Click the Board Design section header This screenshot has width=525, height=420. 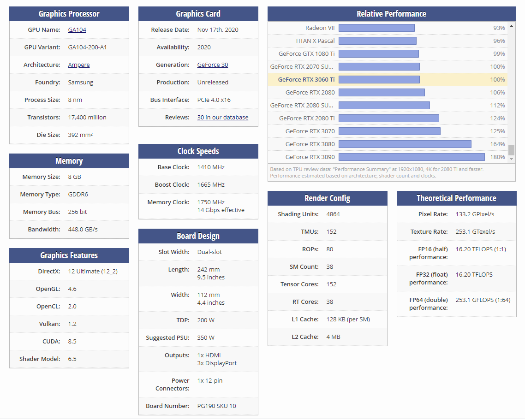coord(198,236)
